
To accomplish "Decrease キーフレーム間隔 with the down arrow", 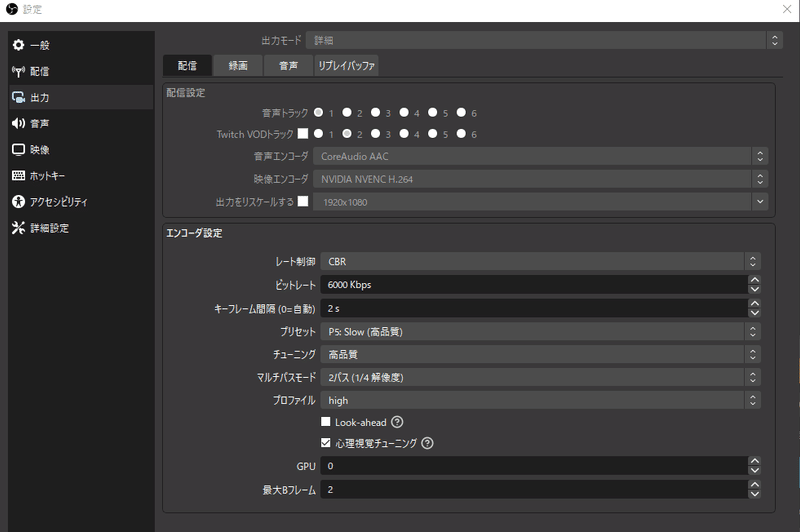I will (x=755, y=312).
